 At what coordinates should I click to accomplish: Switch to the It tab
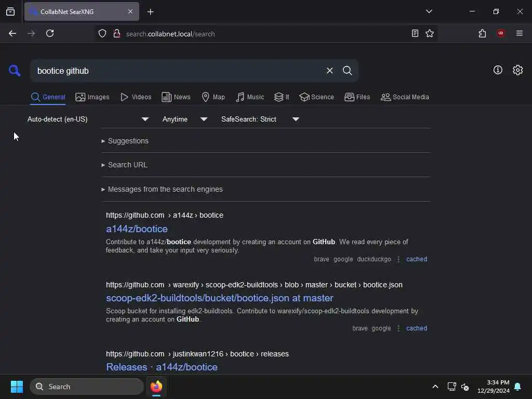click(282, 97)
